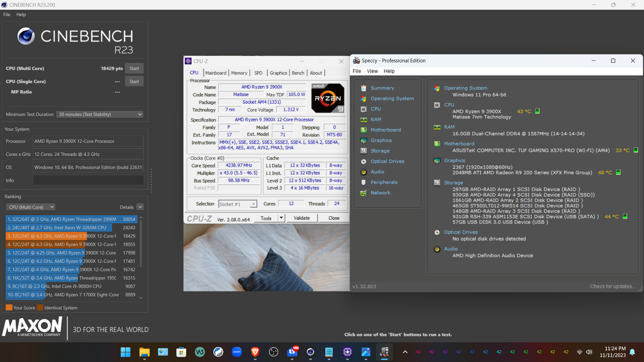Open Audio in Speccy sidebar
Viewport: 644px width, 362px height.
[x=377, y=172]
